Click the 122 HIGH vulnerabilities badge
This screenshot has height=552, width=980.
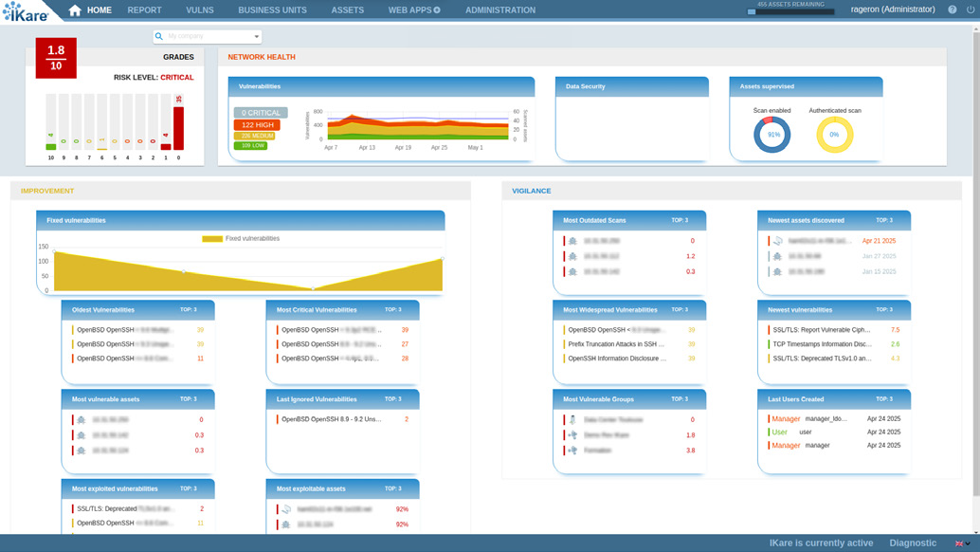[x=257, y=124]
